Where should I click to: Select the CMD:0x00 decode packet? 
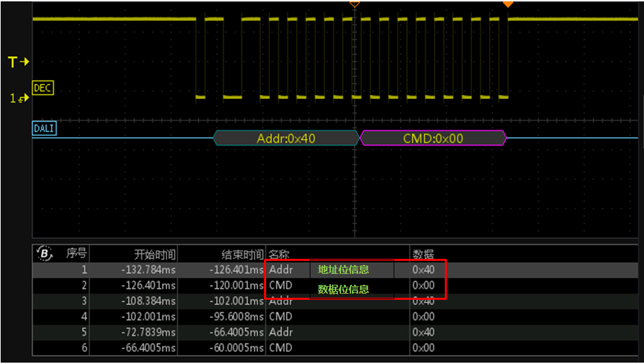(x=433, y=138)
